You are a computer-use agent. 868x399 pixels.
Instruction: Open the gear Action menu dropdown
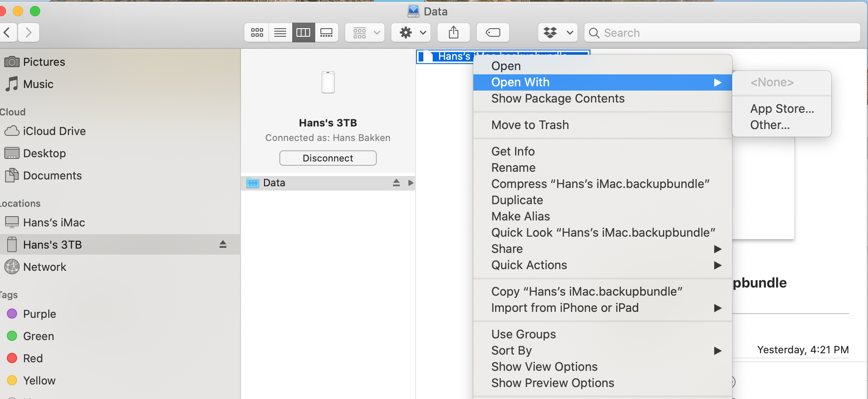pos(411,32)
